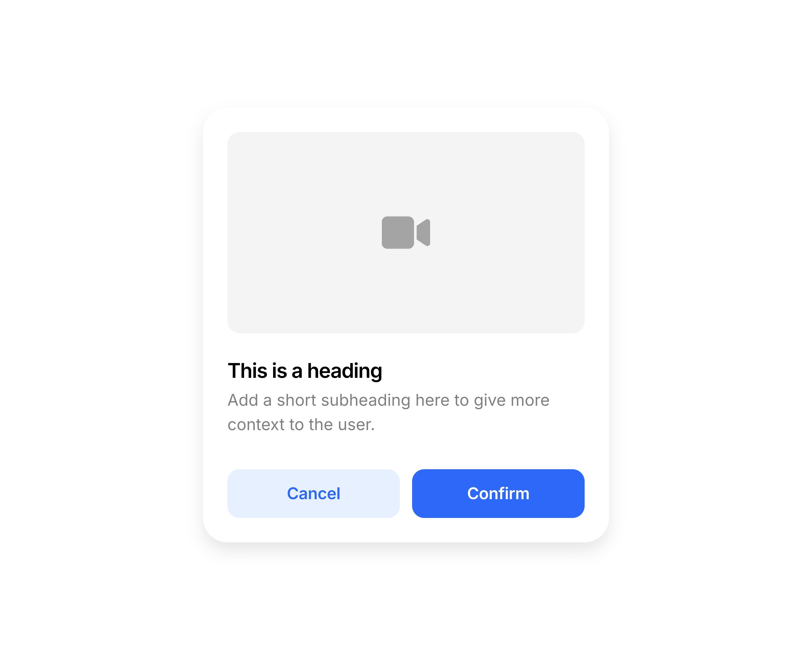
Task: Select the camera body of the video icon
Action: click(398, 233)
